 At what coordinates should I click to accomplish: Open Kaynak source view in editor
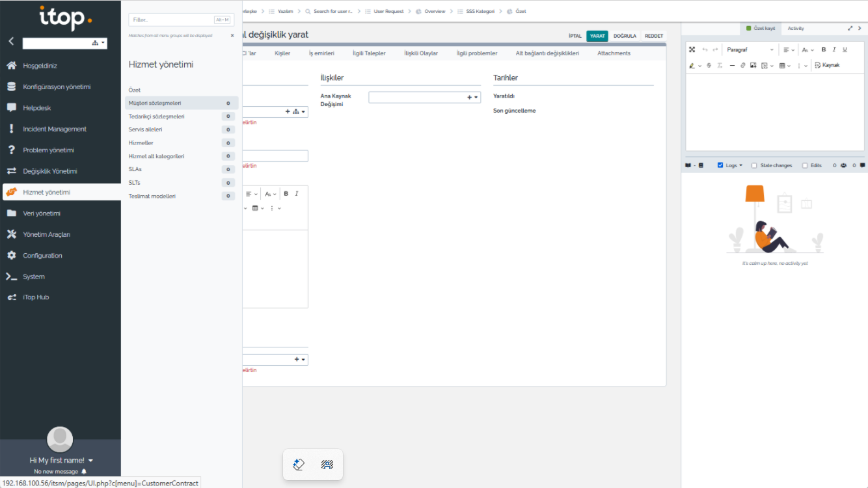(827, 65)
